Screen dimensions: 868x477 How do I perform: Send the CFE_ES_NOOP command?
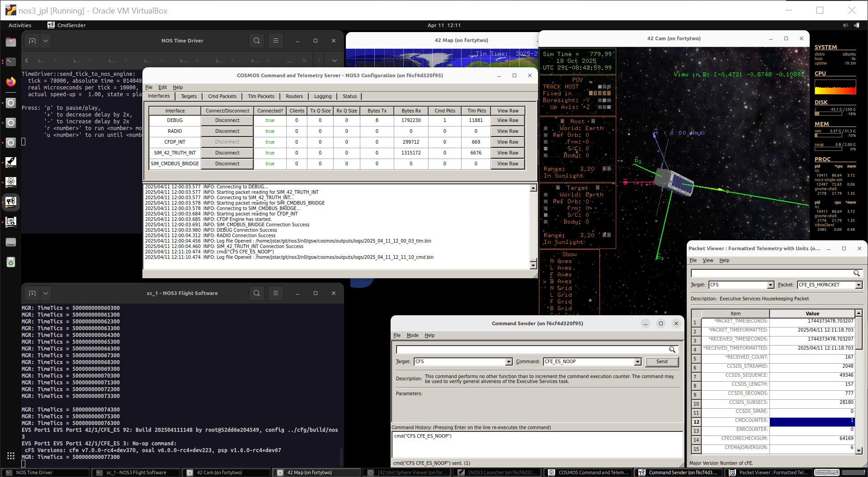(662, 361)
